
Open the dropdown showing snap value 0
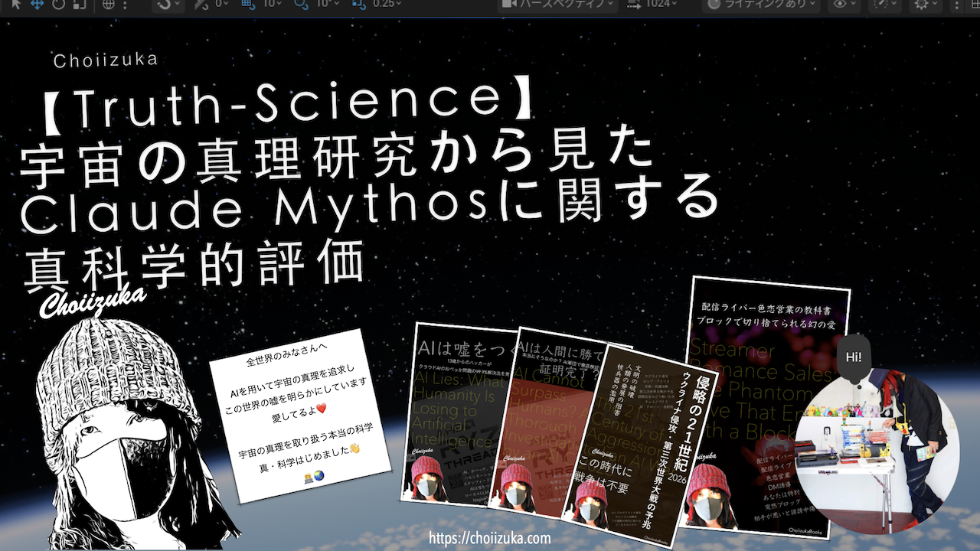click(222, 4)
